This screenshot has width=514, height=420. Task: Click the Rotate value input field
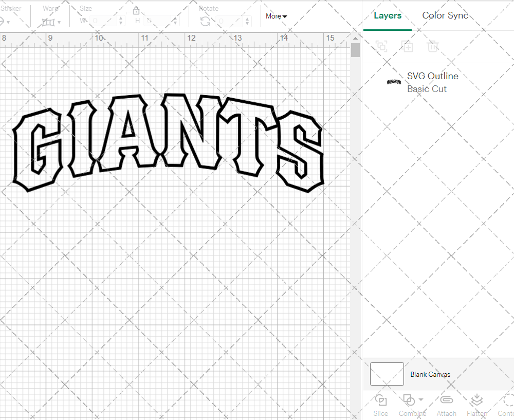click(x=229, y=21)
